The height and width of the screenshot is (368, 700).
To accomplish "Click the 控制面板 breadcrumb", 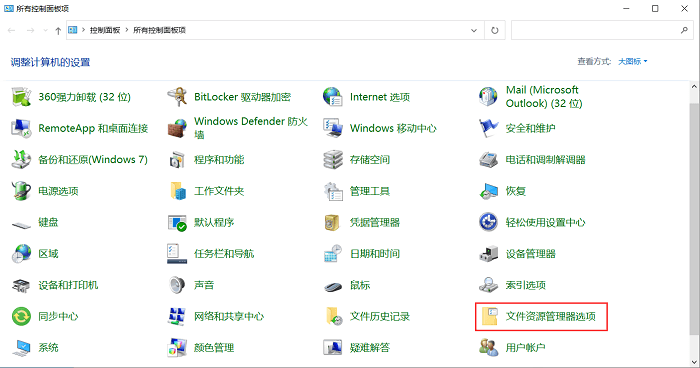I will click(x=105, y=30).
